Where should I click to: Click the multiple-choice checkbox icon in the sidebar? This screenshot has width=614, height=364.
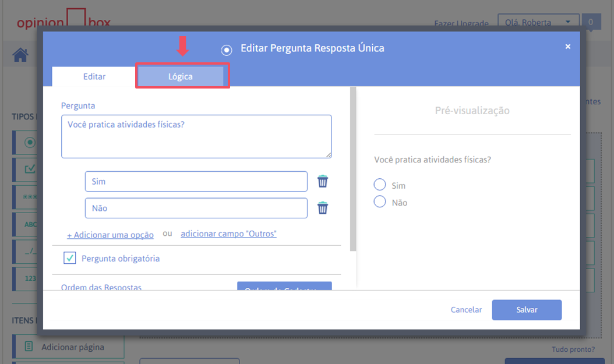click(x=30, y=169)
